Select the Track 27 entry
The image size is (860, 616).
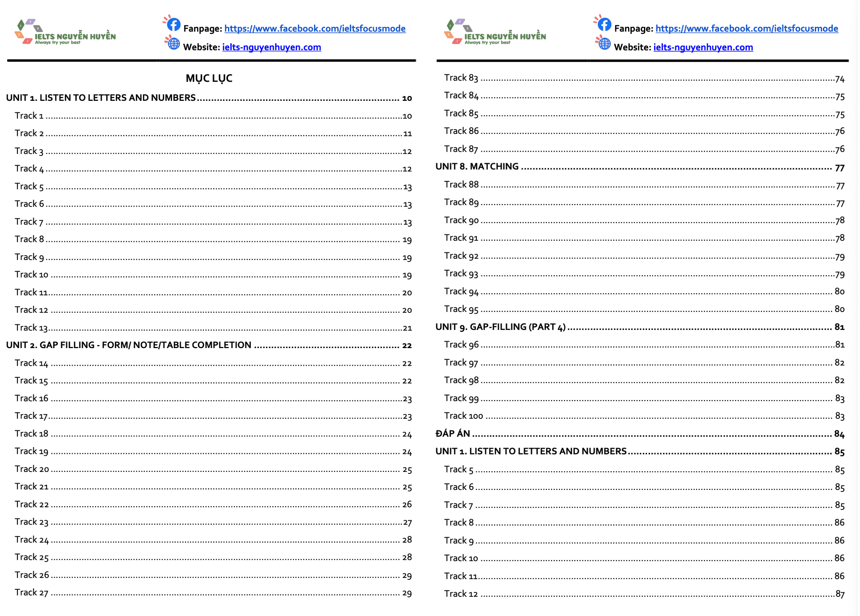click(x=213, y=593)
